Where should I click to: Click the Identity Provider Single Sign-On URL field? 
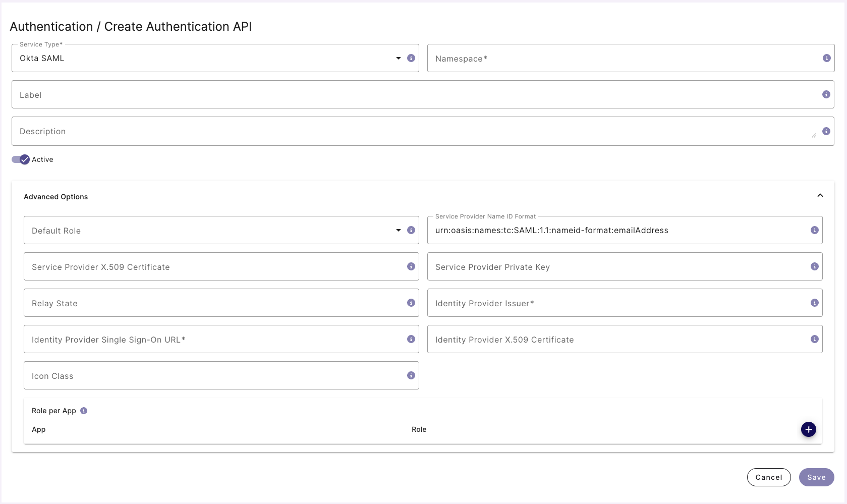[202, 339]
